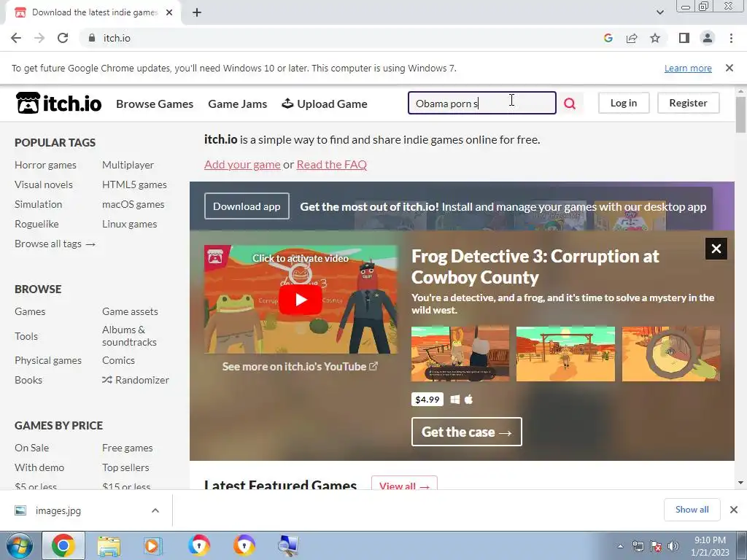Click the Google icon in address bar
Viewport: 747px width, 560px height.
(x=608, y=38)
